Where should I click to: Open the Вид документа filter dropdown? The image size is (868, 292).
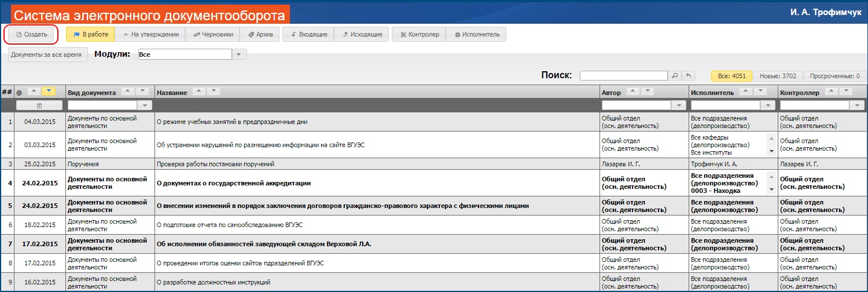144,105
